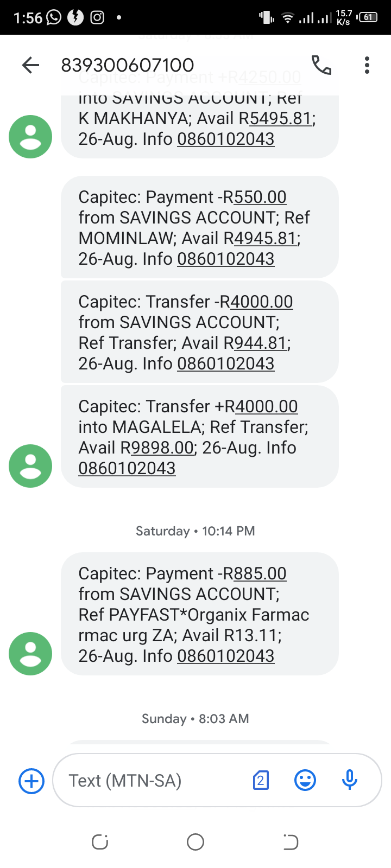Open the three-dot overflow menu
This screenshot has width=391, height=868.
[x=367, y=65]
